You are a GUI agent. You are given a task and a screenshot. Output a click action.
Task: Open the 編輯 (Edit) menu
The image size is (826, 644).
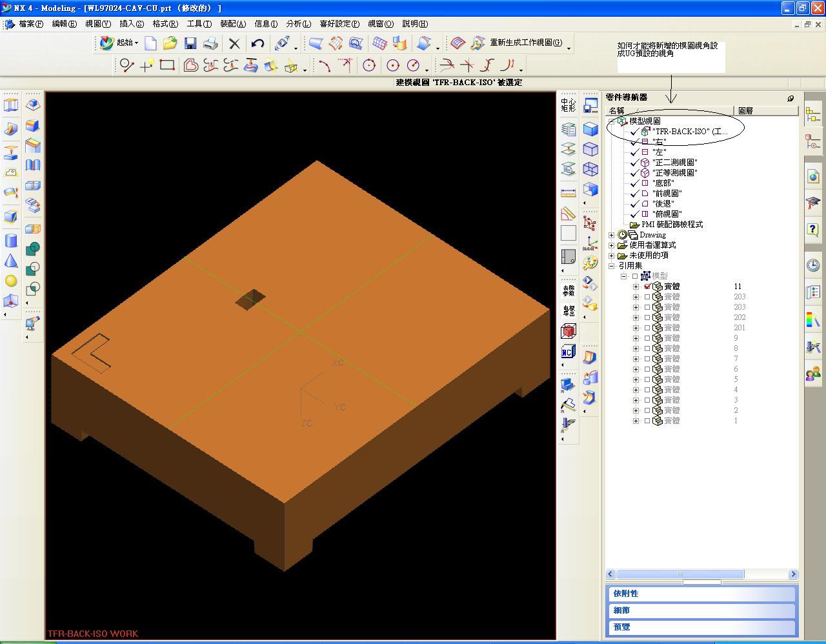[64, 24]
